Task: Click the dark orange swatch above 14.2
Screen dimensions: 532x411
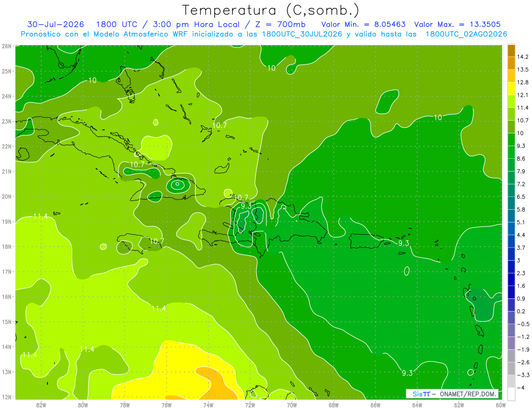Action: [x=511, y=51]
